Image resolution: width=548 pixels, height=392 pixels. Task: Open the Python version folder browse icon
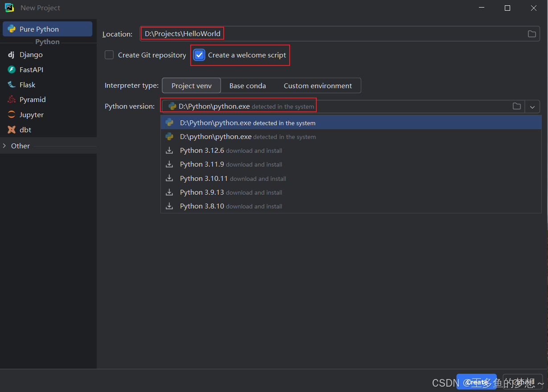tap(516, 106)
